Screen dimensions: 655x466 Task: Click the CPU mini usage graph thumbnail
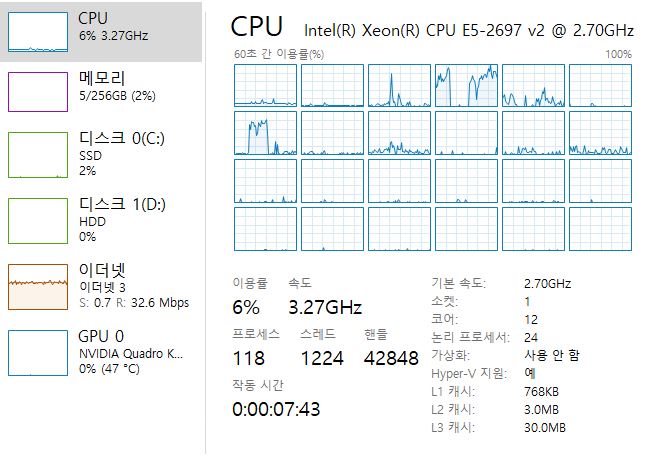(x=38, y=32)
